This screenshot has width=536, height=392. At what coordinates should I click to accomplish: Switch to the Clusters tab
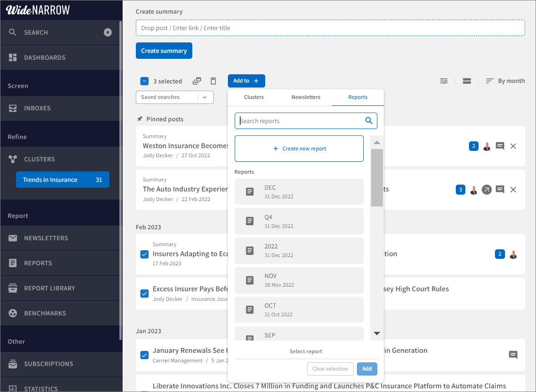(x=254, y=97)
